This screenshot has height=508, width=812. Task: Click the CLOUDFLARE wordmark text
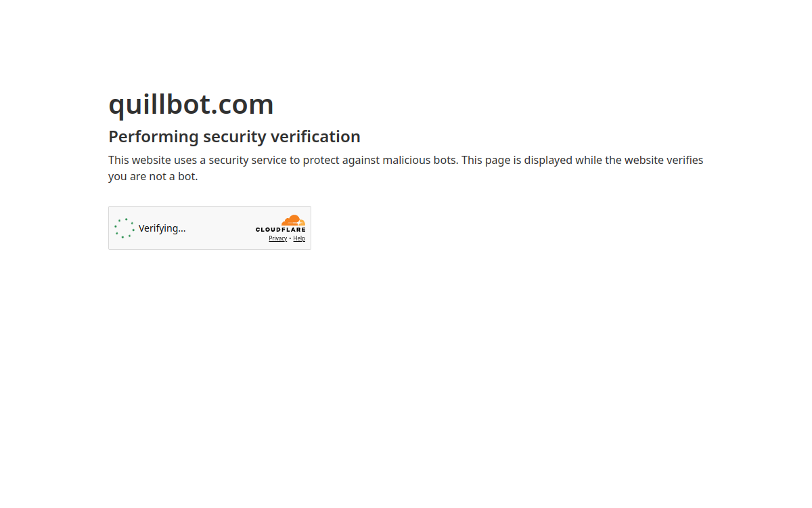tap(281, 230)
